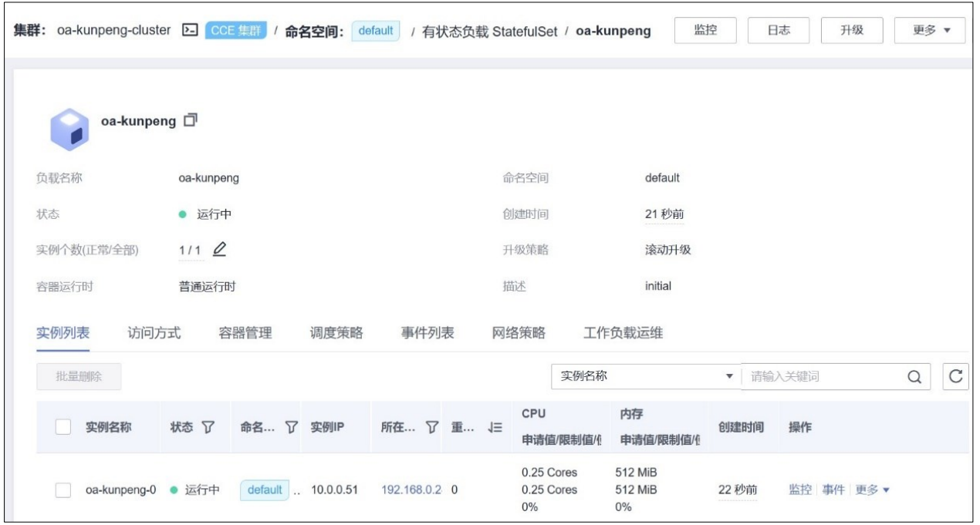Select all instances checkbox
Image resolution: width=980 pixels, height=525 pixels.
click(64, 428)
